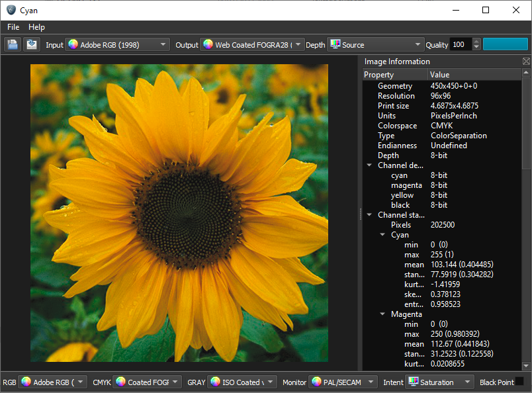This screenshot has width=532, height=393.
Task: Collapse the Cyan statistics node
Action: click(x=382, y=235)
